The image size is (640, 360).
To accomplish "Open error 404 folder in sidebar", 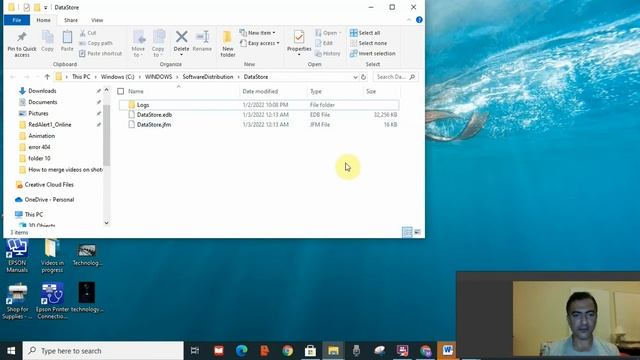I will pos(39,147).
